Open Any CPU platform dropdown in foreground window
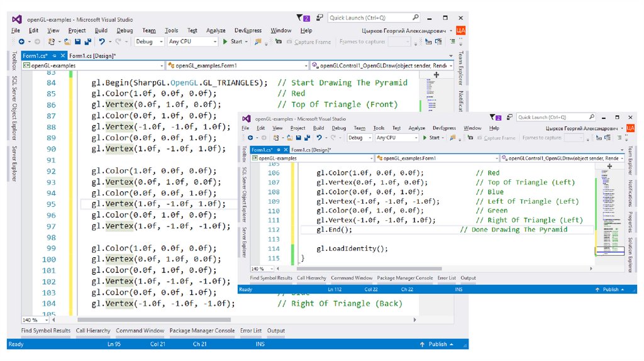Screen dimensions: 644x361 pos(396,138)
